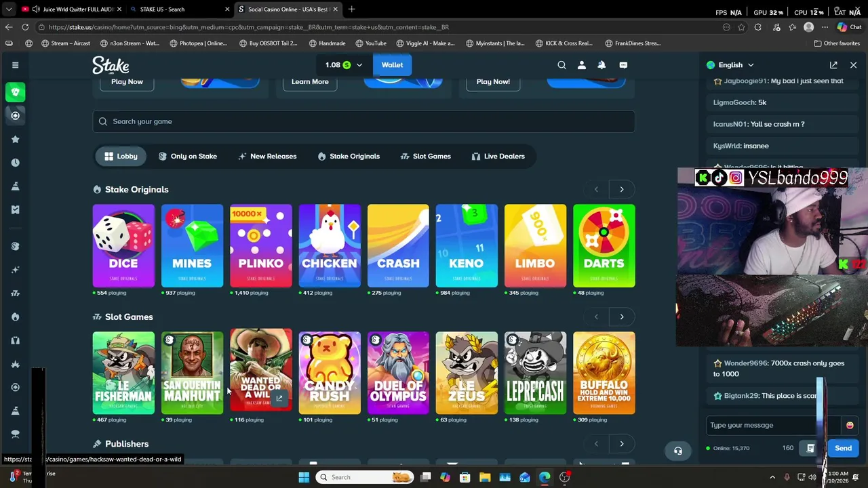Viewport: 868px width, 488px height.
Task: Click the live support headset button
Action: click(x=677, y=451)
